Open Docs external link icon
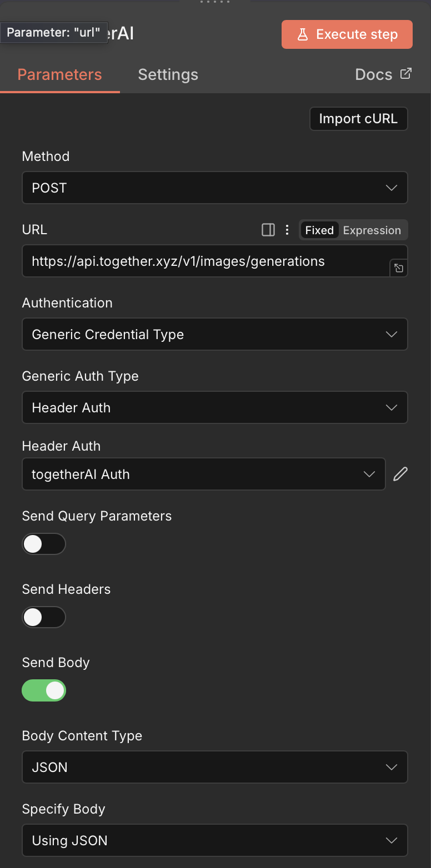Image resolution: width=431 pixels, height=868 pixels. (x=406, y=73)
